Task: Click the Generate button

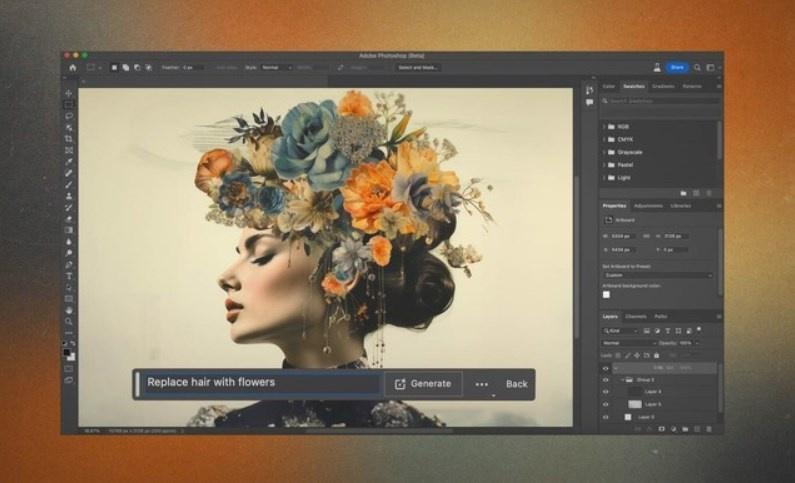Action: tap(422, 384)
